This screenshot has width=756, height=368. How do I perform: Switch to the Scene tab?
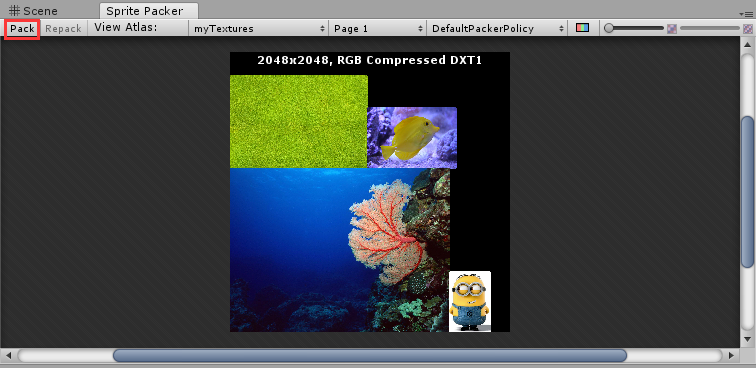click(x=34, y=11)
